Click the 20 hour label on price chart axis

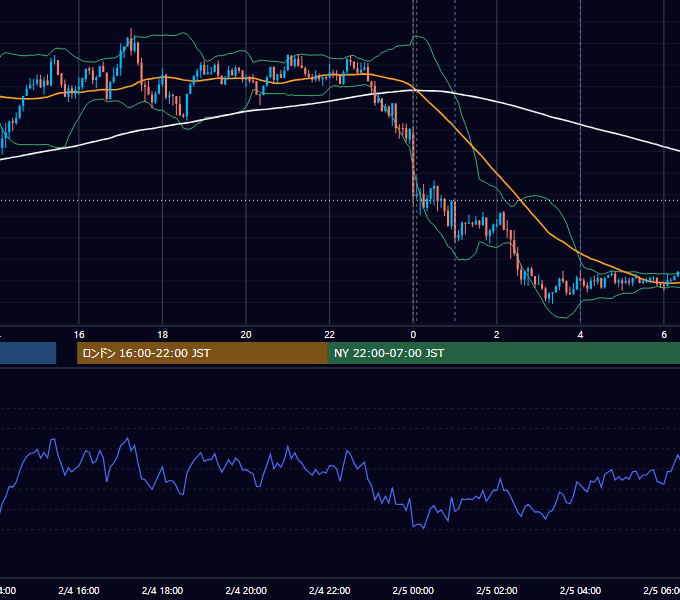tap(246, 335)
